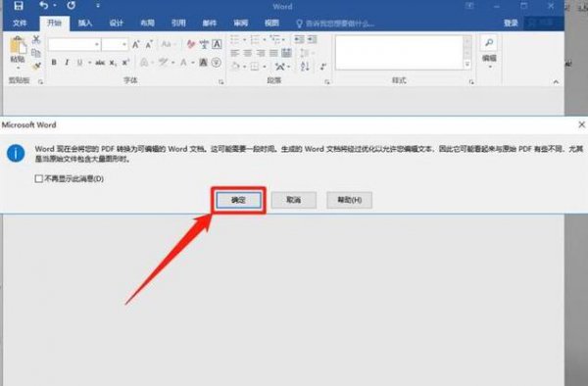Open the Font dialog launcher

(x=221, y=81)
